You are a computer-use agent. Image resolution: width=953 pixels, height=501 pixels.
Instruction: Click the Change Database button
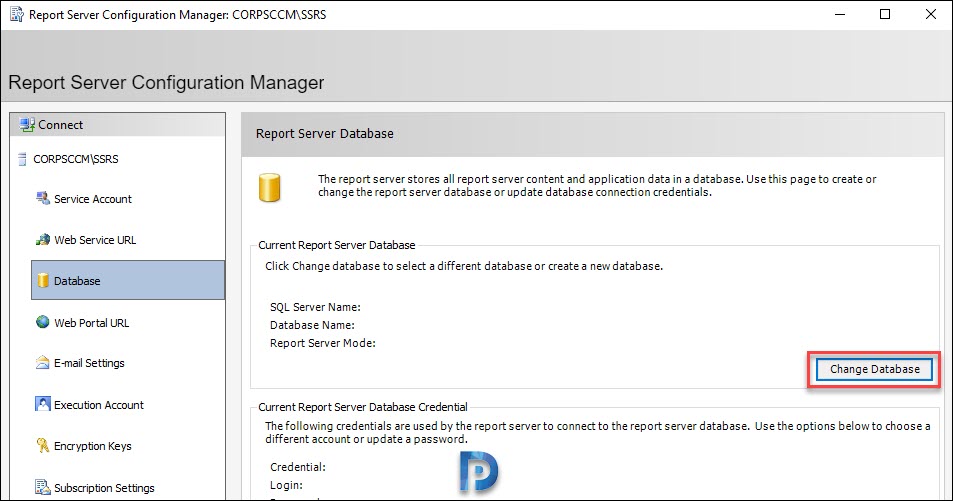875,369
